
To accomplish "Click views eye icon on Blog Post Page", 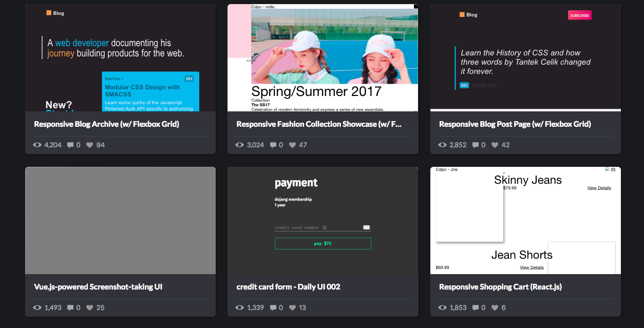I will [442, 145].
